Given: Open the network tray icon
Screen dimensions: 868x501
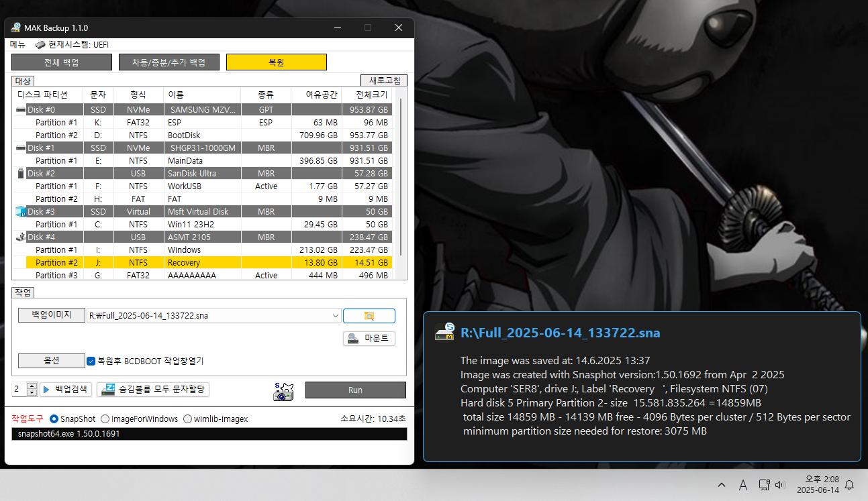Looking at the screenshot, I should pyautogui.click(x=763, y=484).
